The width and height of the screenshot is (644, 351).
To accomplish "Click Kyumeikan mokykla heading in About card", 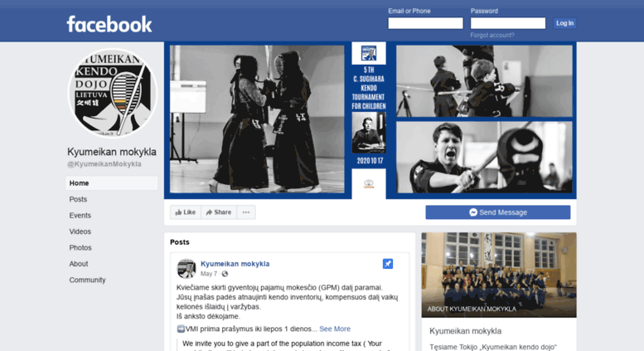I will click(x=465, y=331).
